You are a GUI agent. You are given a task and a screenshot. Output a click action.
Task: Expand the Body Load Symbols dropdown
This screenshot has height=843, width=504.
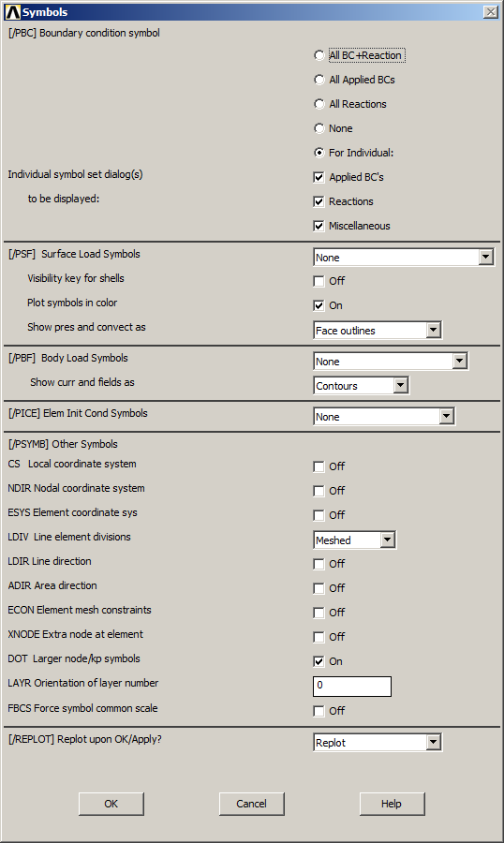pos(391,362)
